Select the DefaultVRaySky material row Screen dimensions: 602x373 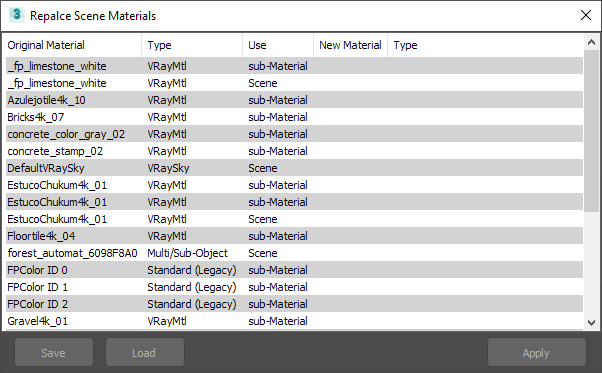coord(294,168)
